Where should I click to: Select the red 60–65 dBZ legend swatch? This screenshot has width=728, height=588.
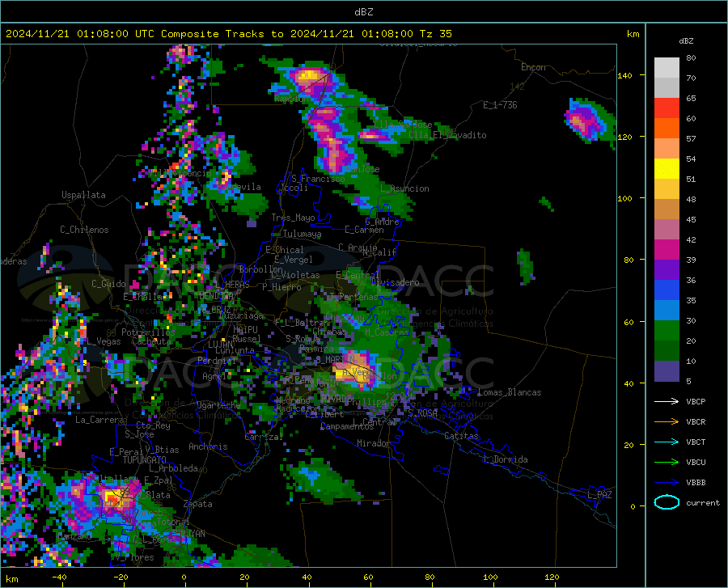coord(667,108)
